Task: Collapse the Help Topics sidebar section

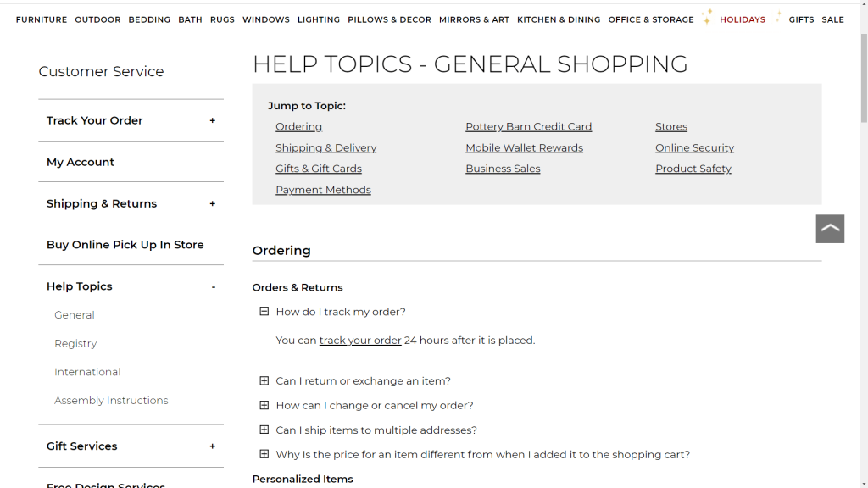Action: (213, 287)
